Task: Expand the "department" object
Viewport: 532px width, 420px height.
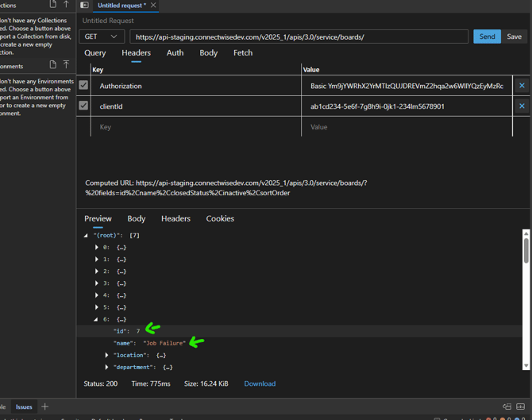Action: (x=106, y=367)
